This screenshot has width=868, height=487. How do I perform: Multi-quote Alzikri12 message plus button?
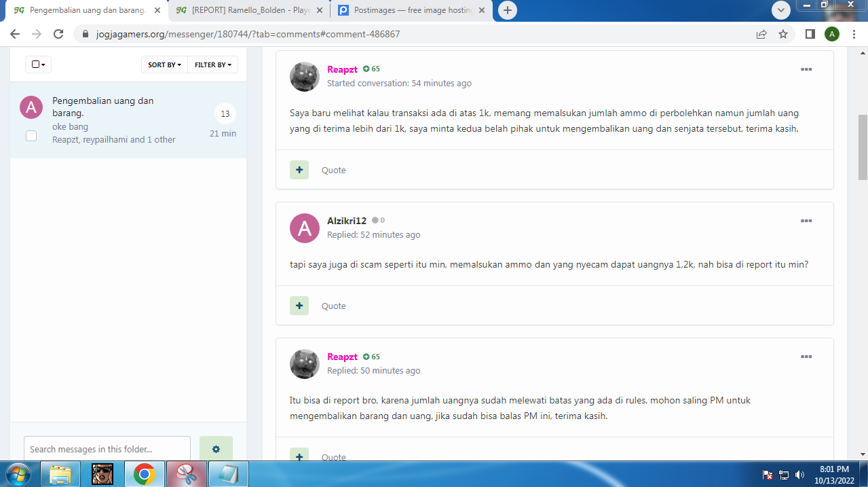tap(299, 306)
